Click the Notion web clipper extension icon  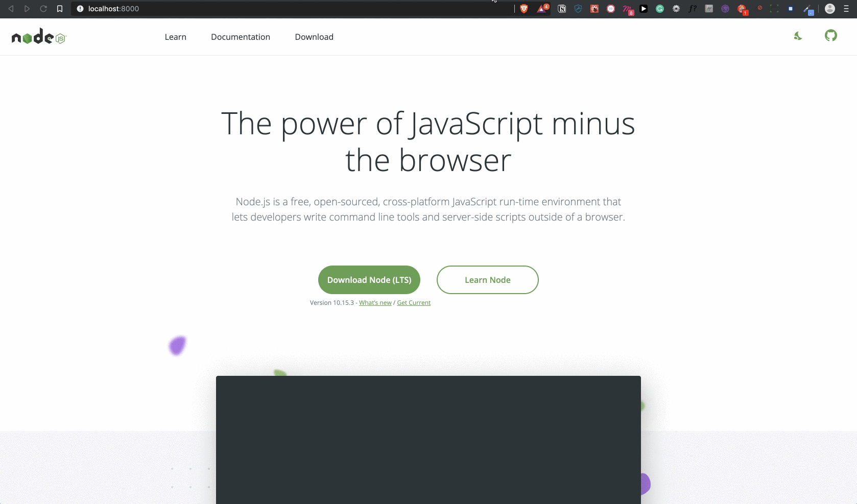click(562, 9)
